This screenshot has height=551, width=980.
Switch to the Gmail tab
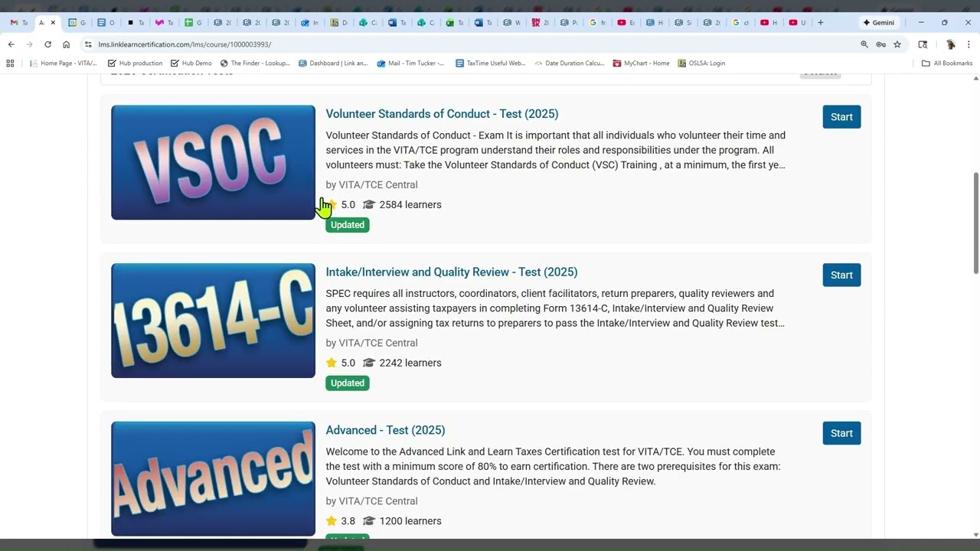point(19,23)
